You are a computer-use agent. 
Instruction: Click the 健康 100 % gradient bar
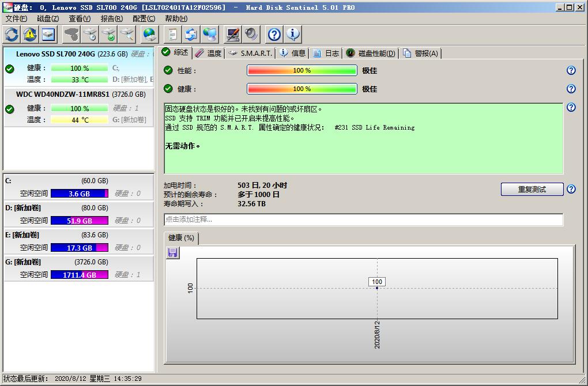pyautogui.click(x=302, y=89)
